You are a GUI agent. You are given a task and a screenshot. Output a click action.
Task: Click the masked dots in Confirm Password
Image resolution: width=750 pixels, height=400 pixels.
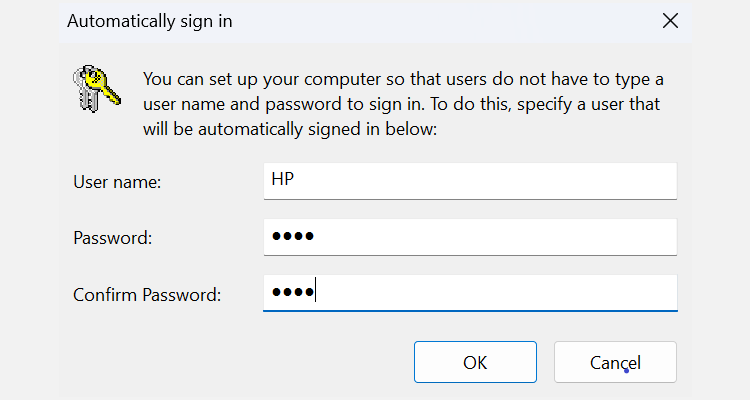point(293,293)
